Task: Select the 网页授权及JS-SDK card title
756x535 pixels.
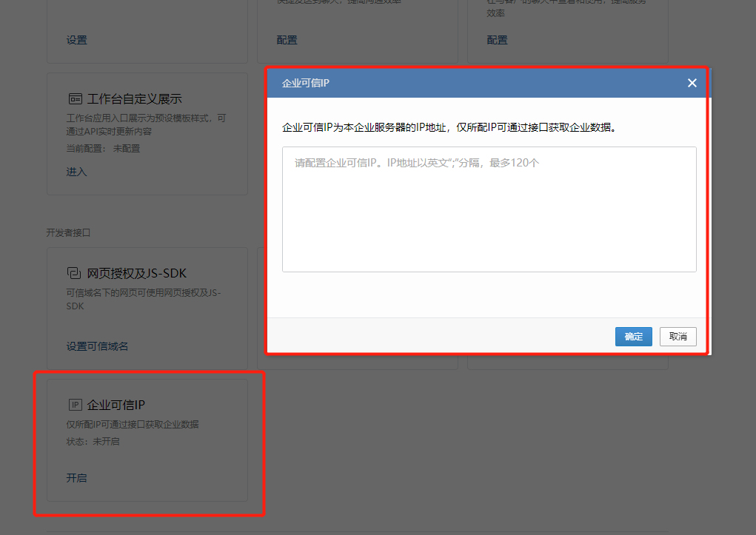Action: coord(136,273)
